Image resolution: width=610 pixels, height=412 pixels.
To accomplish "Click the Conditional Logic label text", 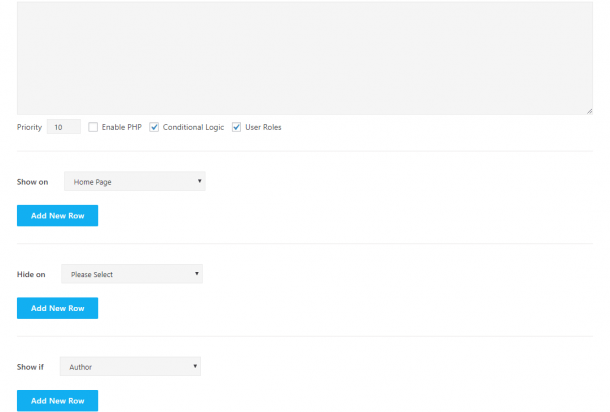I will [x=193, y=128].
